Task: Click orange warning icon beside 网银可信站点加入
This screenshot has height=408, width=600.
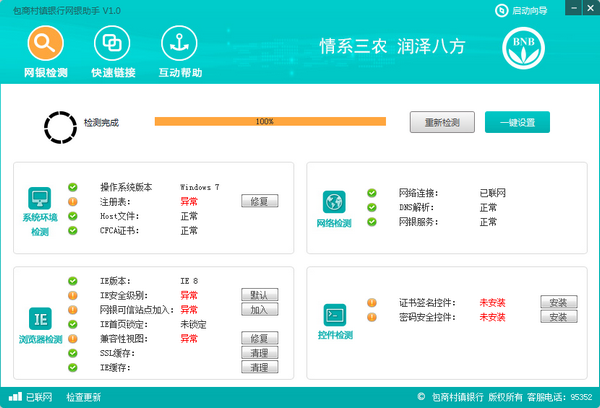Action: 73,310
